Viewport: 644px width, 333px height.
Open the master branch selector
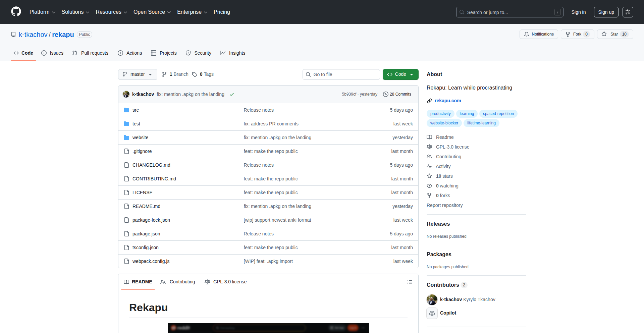138,74
